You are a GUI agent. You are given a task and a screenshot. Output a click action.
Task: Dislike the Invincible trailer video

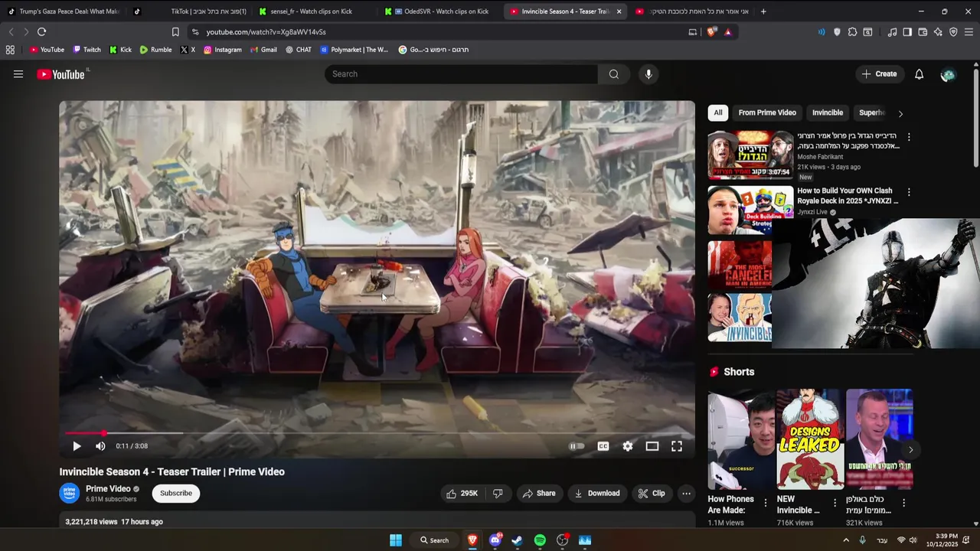coord(498,494)
